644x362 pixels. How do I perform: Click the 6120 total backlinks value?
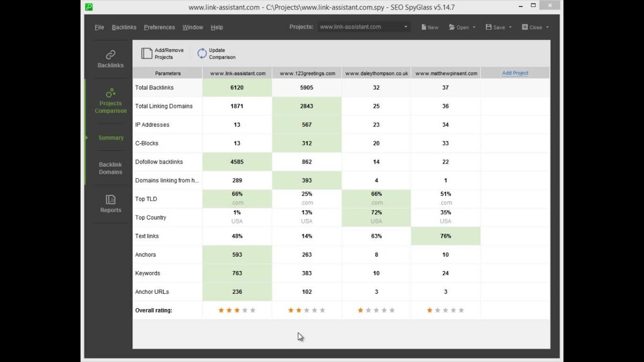(x=237, y=87)
